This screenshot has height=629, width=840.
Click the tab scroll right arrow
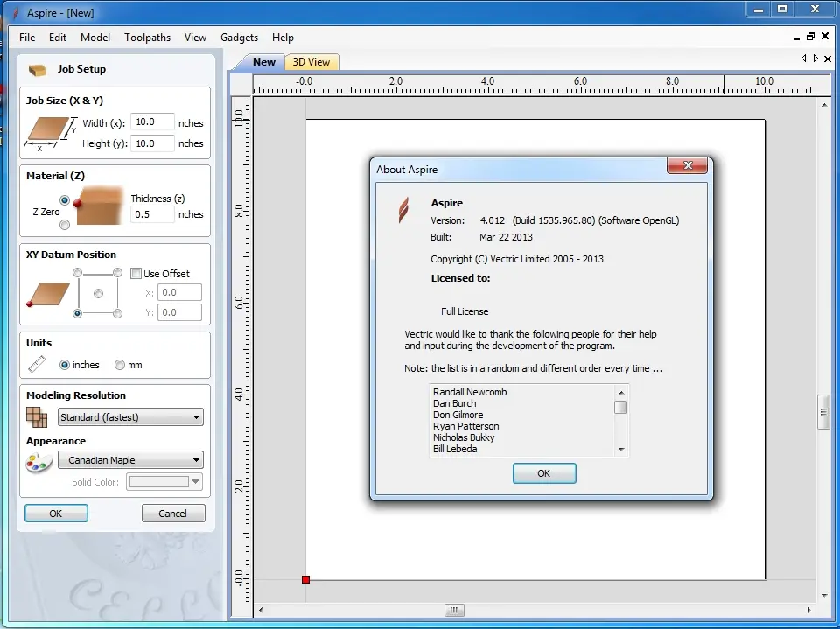click(815, 59)
